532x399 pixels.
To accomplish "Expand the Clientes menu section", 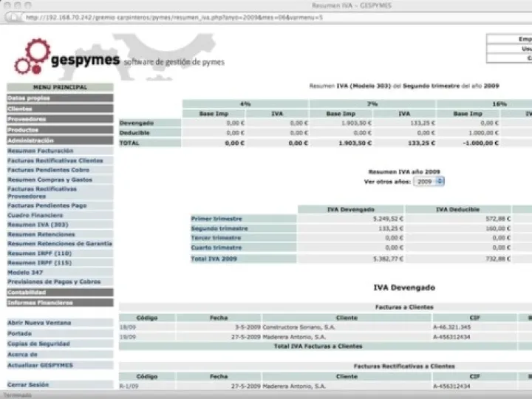I will pos(21,109).
